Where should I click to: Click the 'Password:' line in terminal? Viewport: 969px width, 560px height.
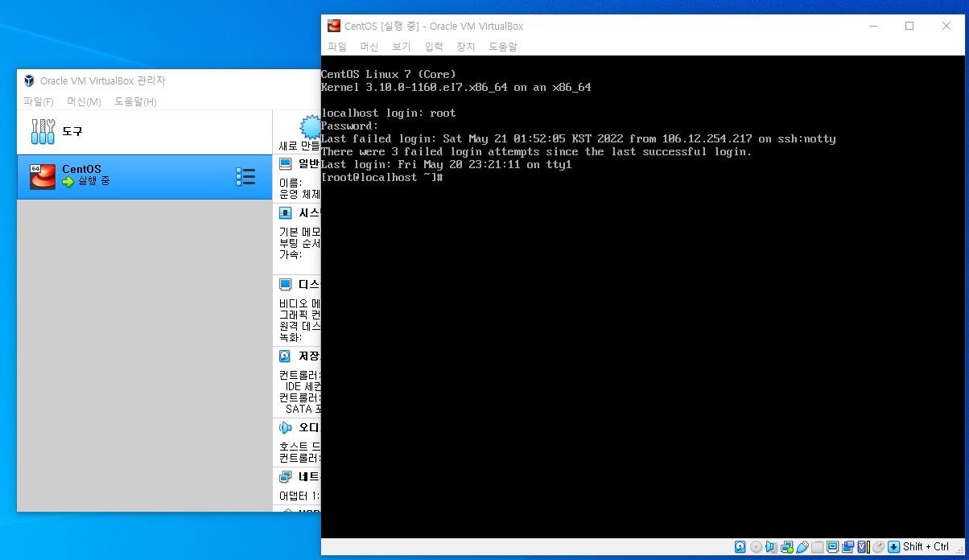pos(350,126)
